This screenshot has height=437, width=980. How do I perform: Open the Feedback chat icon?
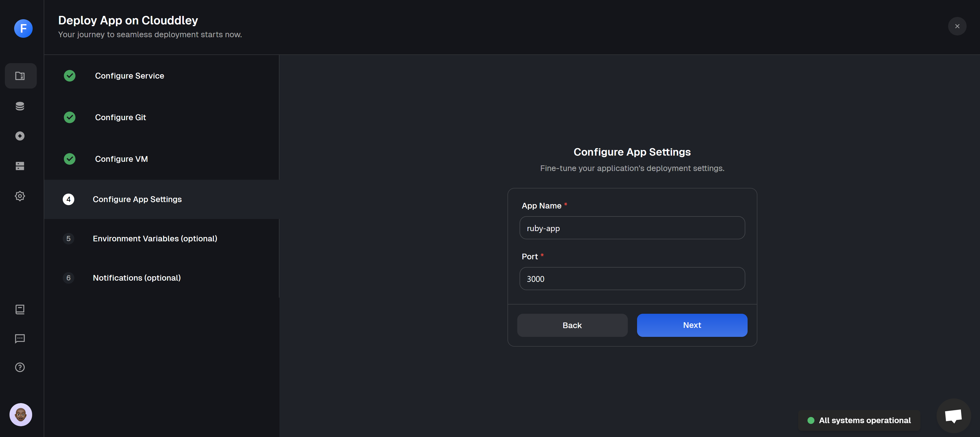(19, 339)
